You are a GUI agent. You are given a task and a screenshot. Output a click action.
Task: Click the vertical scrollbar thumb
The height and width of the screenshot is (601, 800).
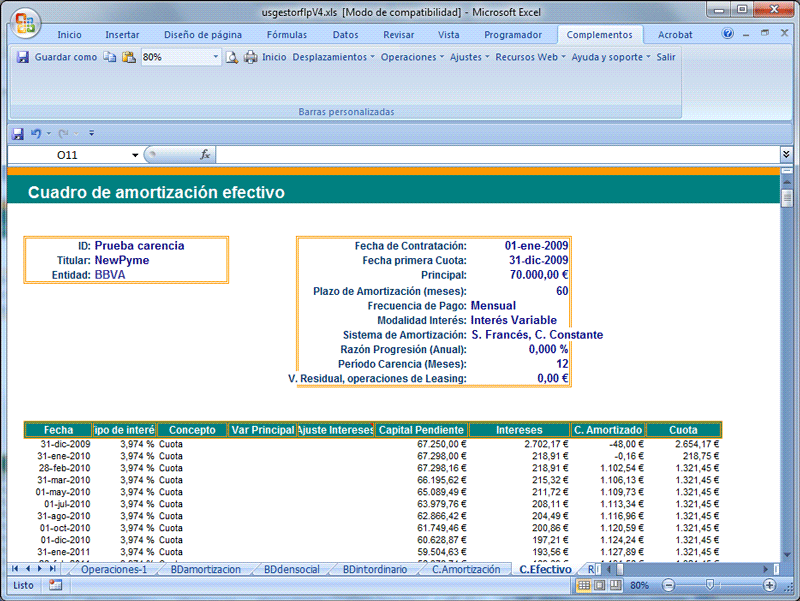point(787,197)
